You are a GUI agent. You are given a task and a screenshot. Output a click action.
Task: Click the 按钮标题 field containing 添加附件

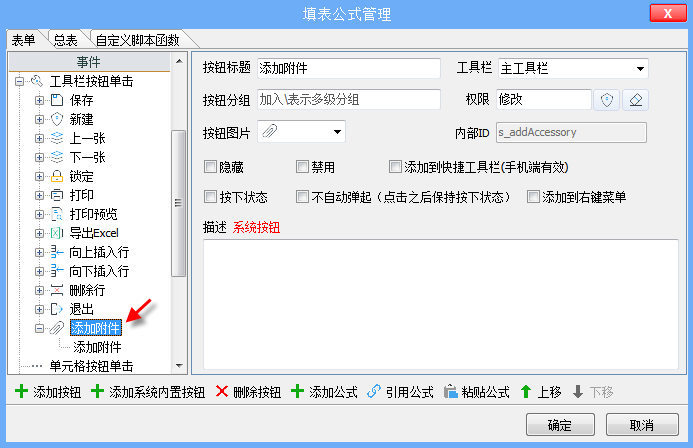click(x=349, y=68)
